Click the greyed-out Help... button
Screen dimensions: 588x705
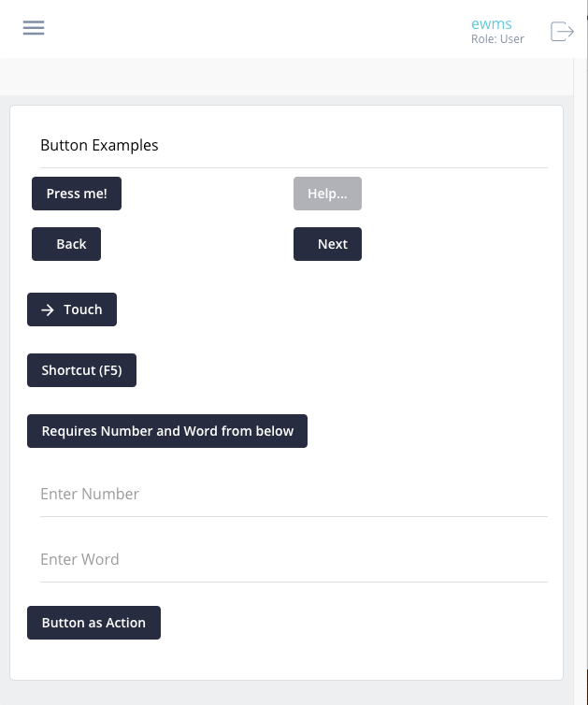click(x=327, y=194)
